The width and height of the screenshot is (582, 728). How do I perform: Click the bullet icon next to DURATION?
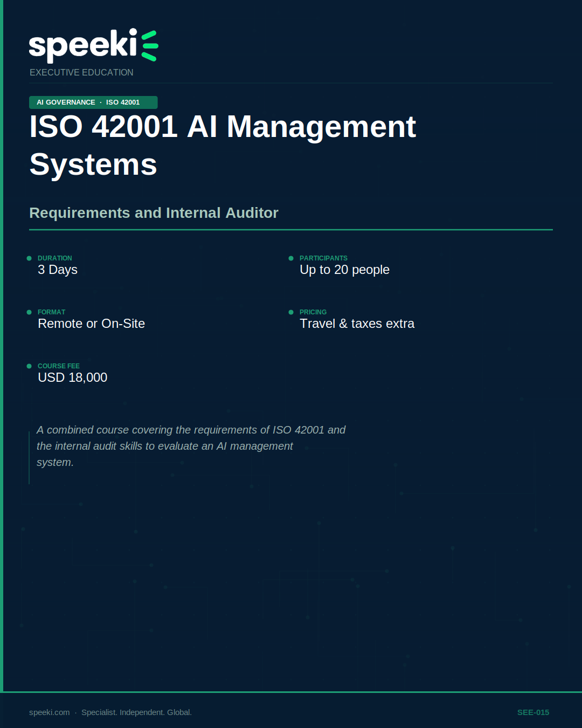coord(29,259)
